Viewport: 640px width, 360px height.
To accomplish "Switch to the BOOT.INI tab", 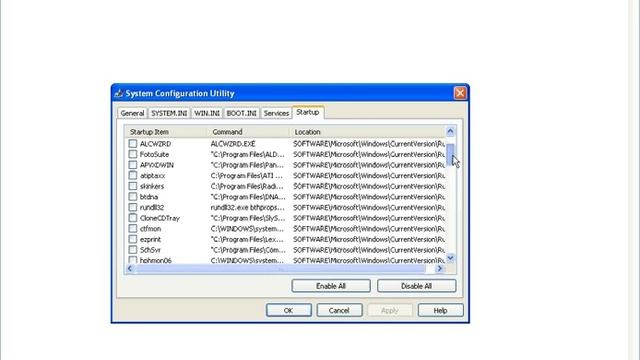I will [x=241, y=113].
